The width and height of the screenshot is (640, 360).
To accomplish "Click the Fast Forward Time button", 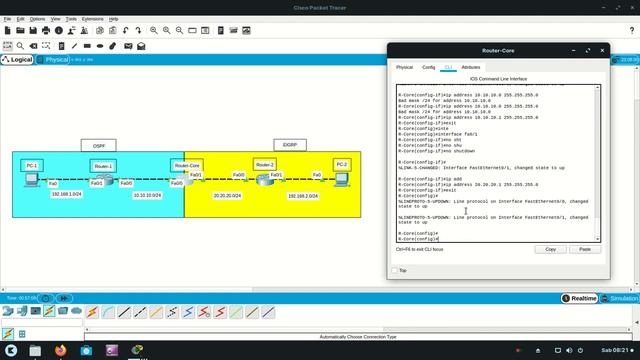I will coord(64,298).
